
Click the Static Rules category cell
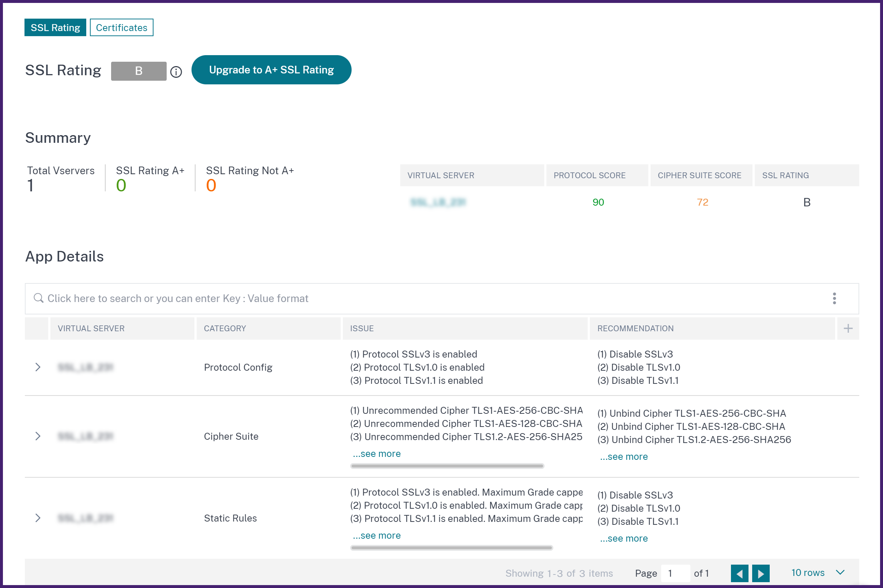click(230, 518)
